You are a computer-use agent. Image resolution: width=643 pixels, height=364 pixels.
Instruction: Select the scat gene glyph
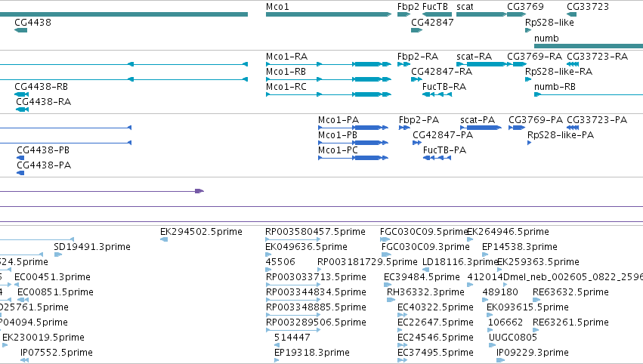[481, 14]
